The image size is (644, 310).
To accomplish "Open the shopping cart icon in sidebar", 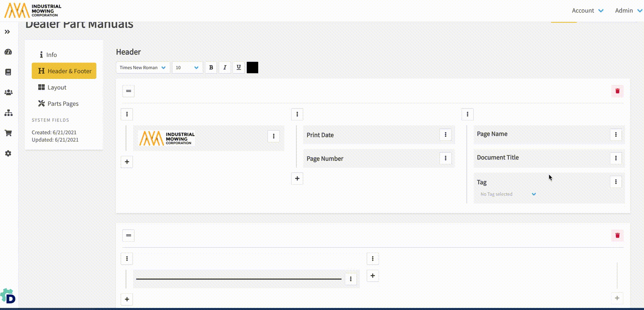I will tap(8, 133).
